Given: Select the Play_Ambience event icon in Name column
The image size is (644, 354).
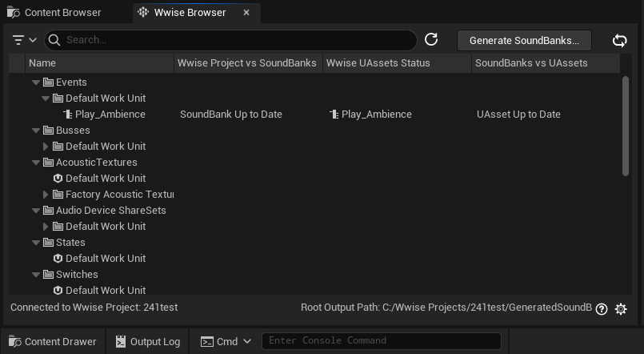Looking at the screenshot, I should coord(68,115).
